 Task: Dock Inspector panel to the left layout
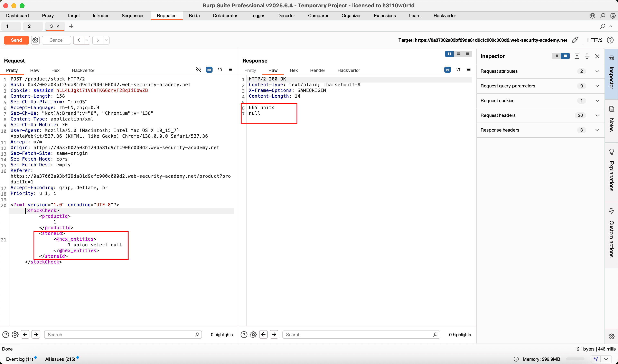point(556,56)
